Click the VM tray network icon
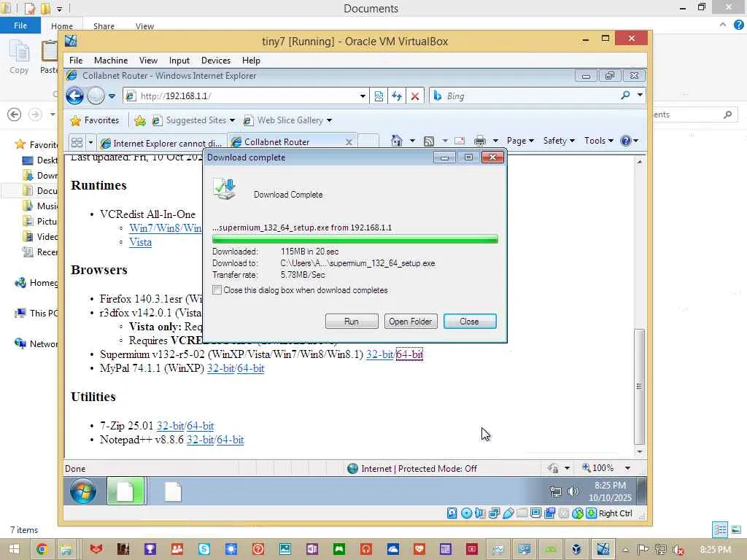Screen dimensions: 747x560 point(555,491)
